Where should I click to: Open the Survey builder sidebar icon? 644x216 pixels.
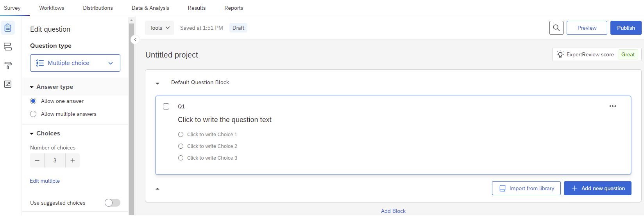click(x=8, y=28)
